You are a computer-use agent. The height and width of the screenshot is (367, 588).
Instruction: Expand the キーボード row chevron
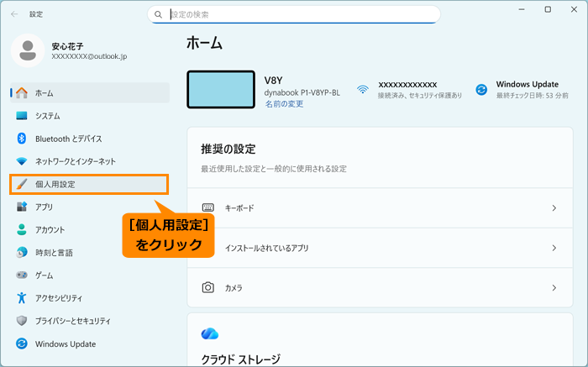[x=554, y=208]
